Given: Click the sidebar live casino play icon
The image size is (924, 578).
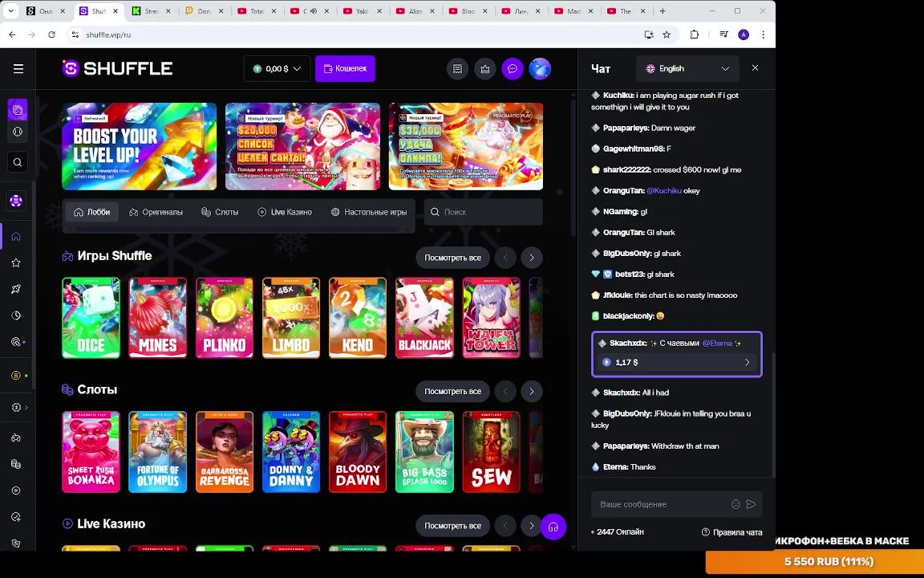Looking at the screenshot, I should click(16, 490).
